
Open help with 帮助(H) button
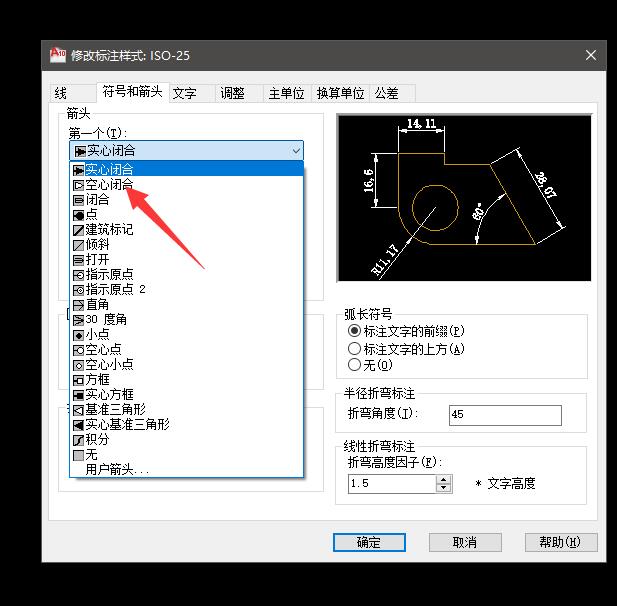click(x=561, y=543)
